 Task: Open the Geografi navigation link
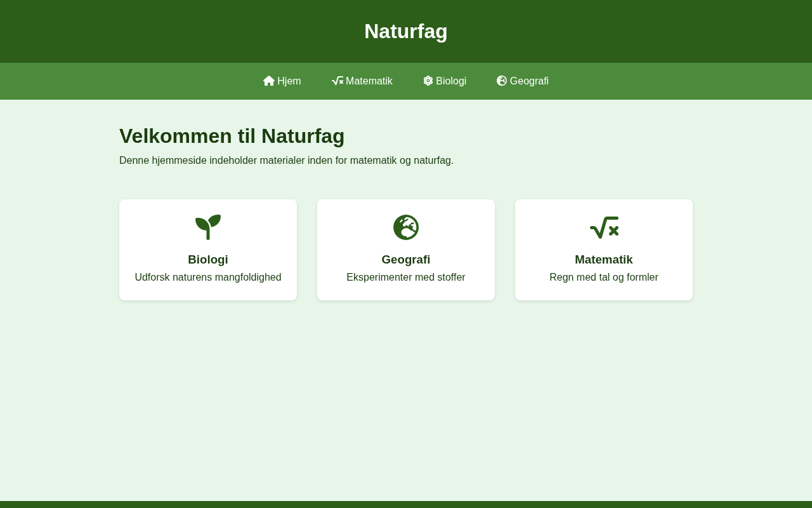click(523, 81)
